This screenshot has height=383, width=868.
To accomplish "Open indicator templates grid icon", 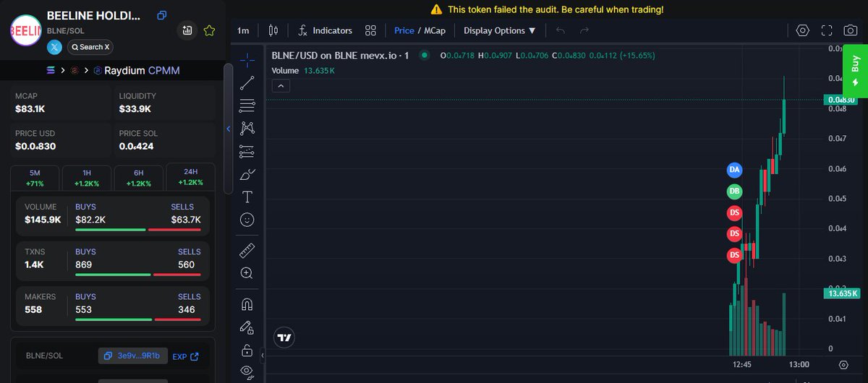I will pyautogui.click(x=371, y=30).
